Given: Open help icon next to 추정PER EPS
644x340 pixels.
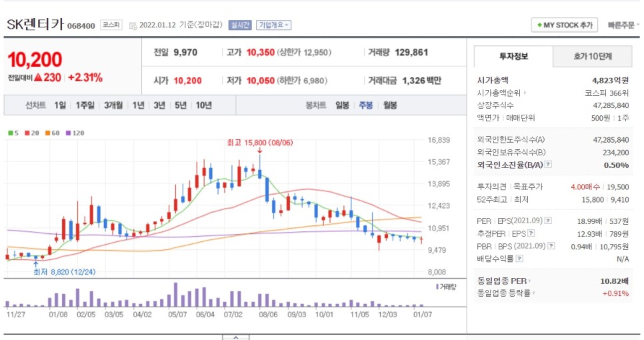Looking at the screenshot, I should point(531,233).
